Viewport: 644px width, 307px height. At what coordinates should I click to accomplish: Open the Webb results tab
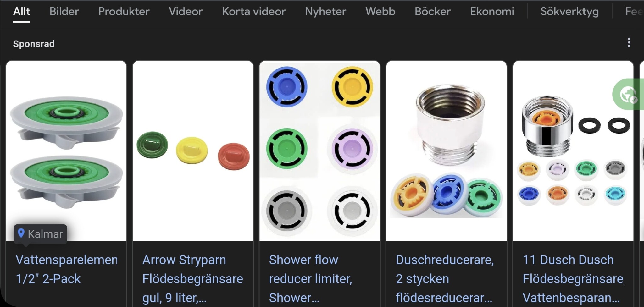pos(380,11)
